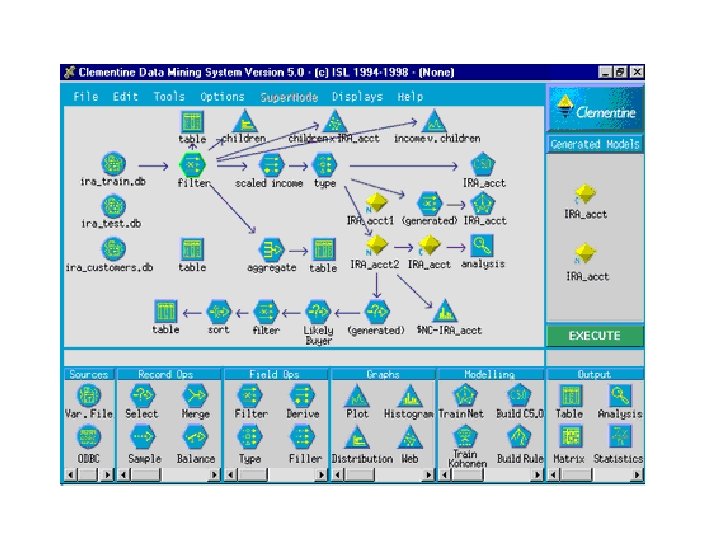
Task: Select the $NC-IRA_acct histogram node
Action: (x=445, y=311)
